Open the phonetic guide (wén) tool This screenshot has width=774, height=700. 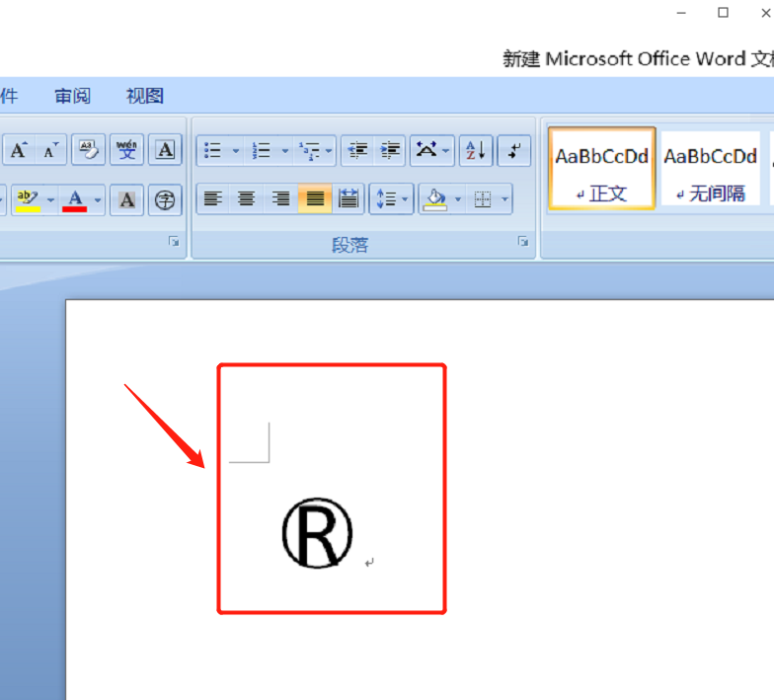[x=126, y=151]
